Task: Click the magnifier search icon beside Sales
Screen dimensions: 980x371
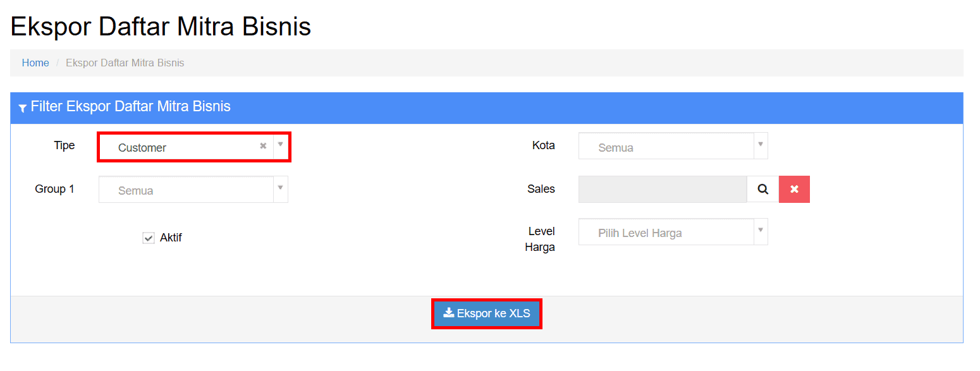Action: coord(763,189)
